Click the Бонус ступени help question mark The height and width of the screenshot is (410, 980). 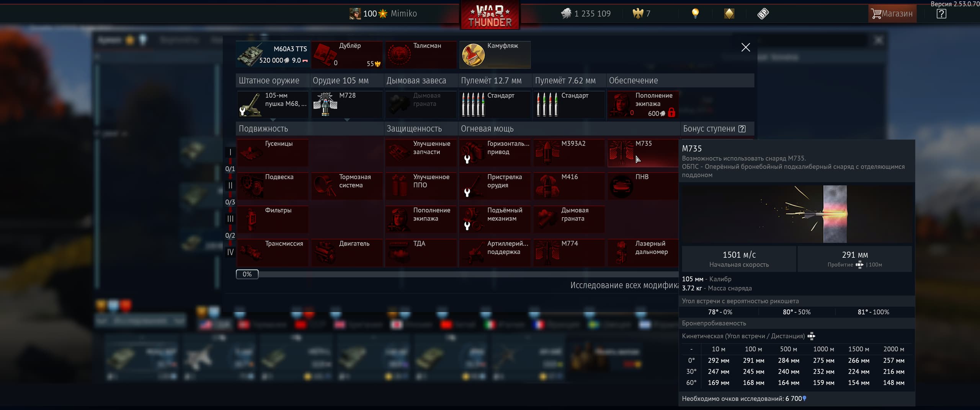tap(742, 129)
